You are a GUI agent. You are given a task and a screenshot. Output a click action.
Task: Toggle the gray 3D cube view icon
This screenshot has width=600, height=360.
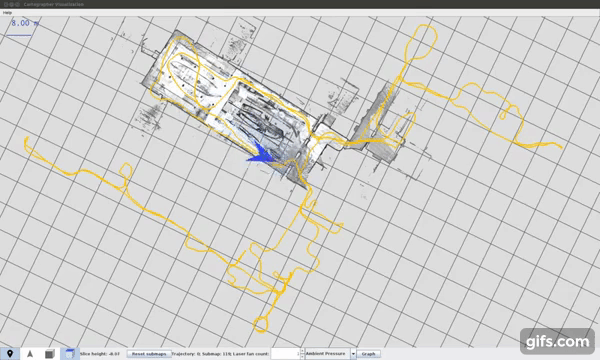click(x=50, y=354)
